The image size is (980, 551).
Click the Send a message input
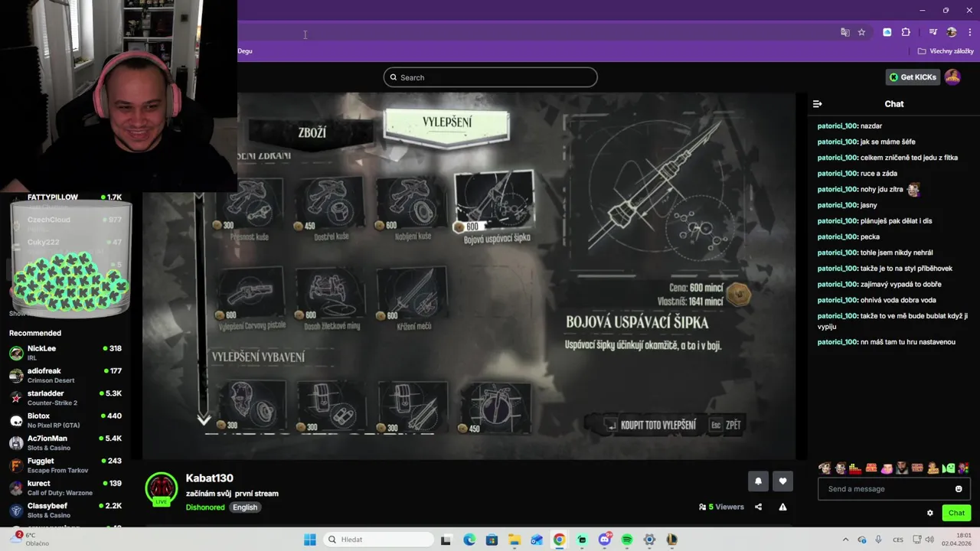(886, 489)
